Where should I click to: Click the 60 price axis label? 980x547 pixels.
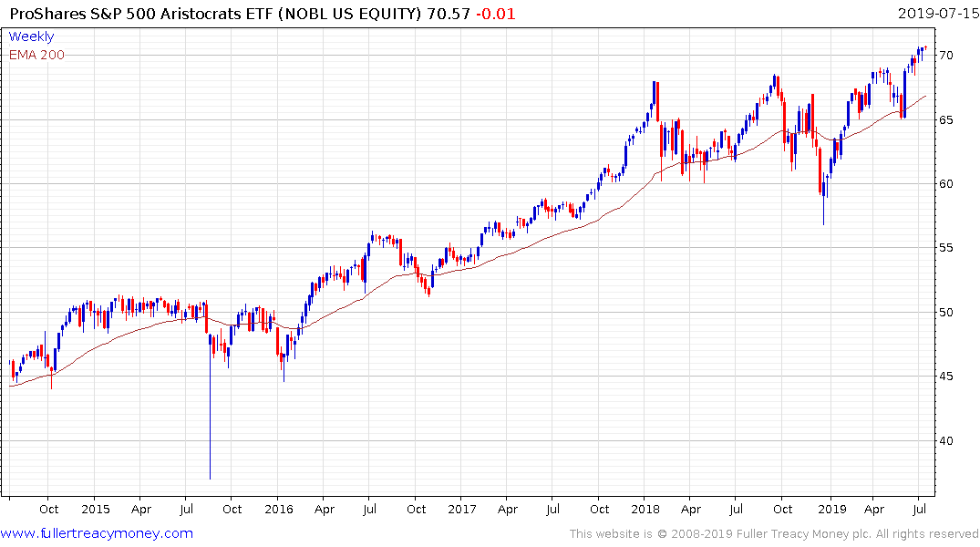point(945,184)
